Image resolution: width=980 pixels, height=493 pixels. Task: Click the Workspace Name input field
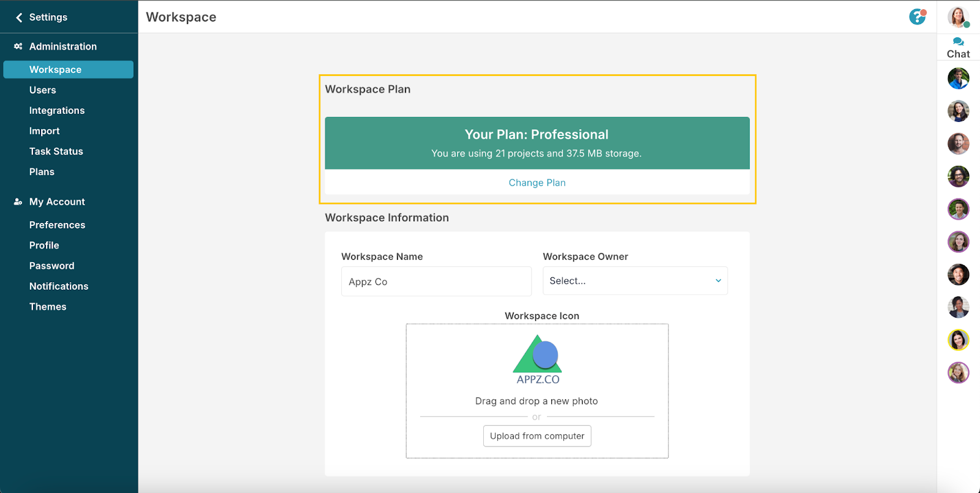coord(436,282)
